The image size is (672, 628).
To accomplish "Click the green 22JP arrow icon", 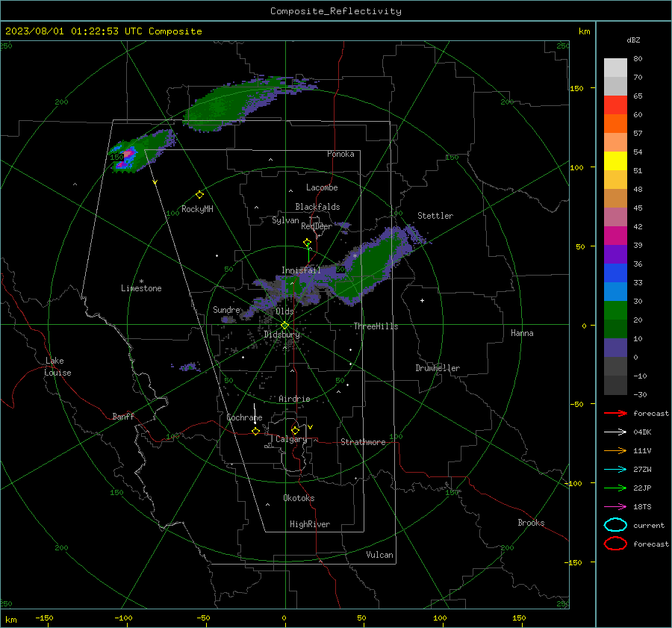I will [x=615, y=488].
